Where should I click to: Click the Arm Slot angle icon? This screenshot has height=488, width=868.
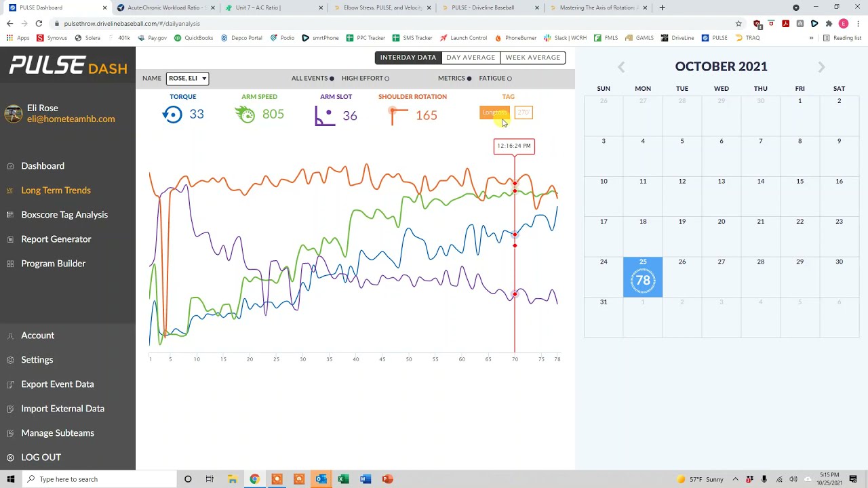(x=325, y=116)
